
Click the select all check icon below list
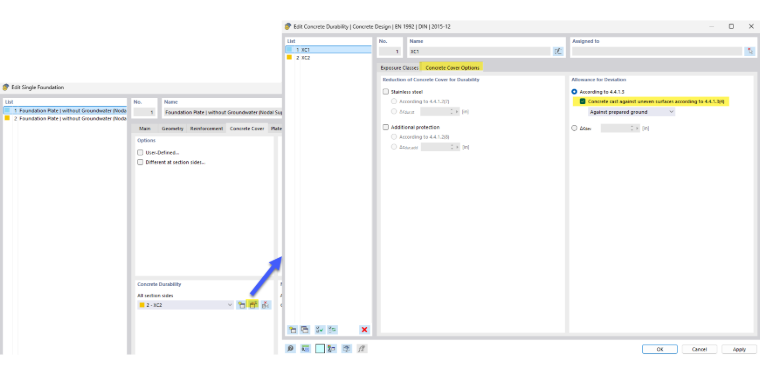click(x=320, y=329)
